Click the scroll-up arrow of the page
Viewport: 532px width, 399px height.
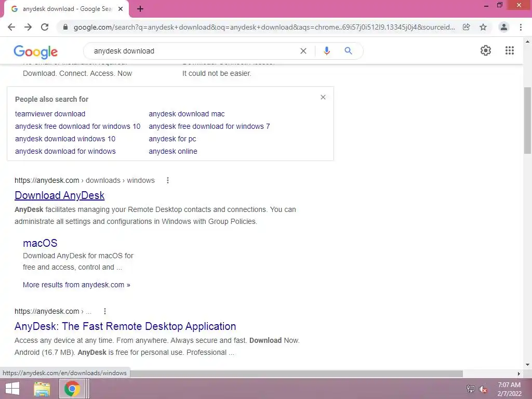click(527, 42)
